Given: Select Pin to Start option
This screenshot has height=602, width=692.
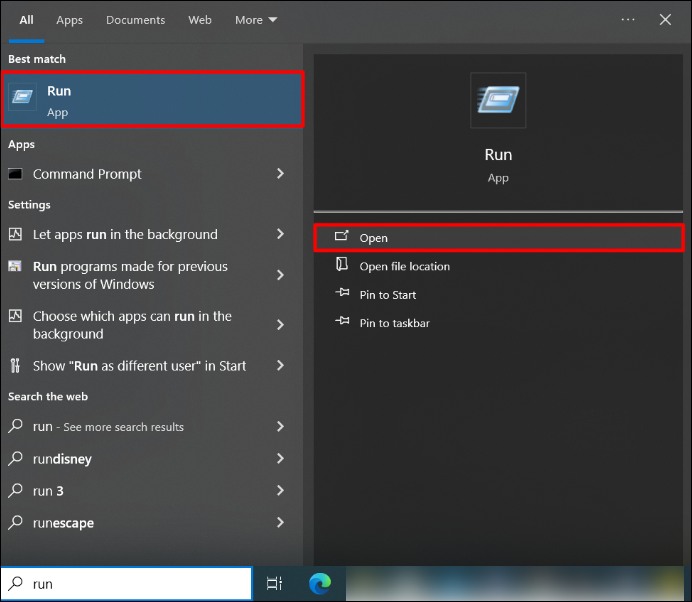Looking at the screenshot, I should pyautogui.click(x=388, y=295).
